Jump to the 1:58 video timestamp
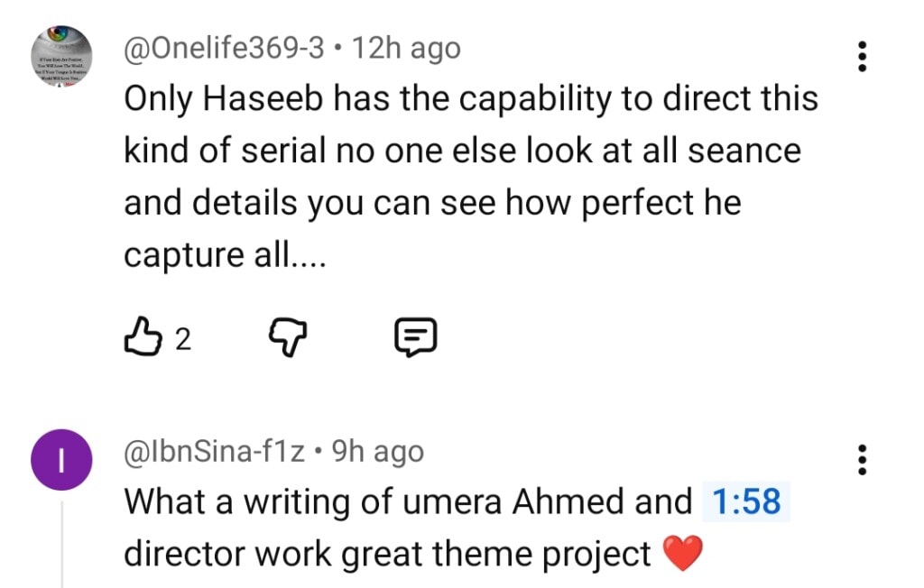This screenshot has height=588, width=924. (745, 501)
